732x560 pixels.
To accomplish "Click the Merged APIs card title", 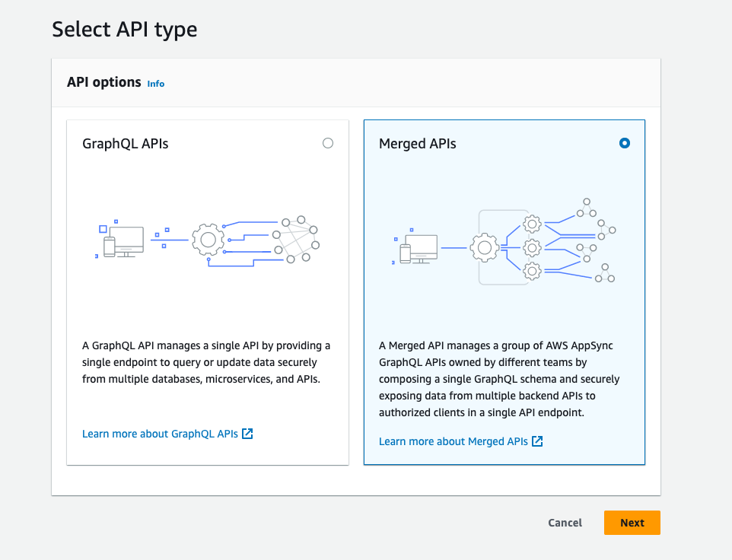I will tap(417, 143).
